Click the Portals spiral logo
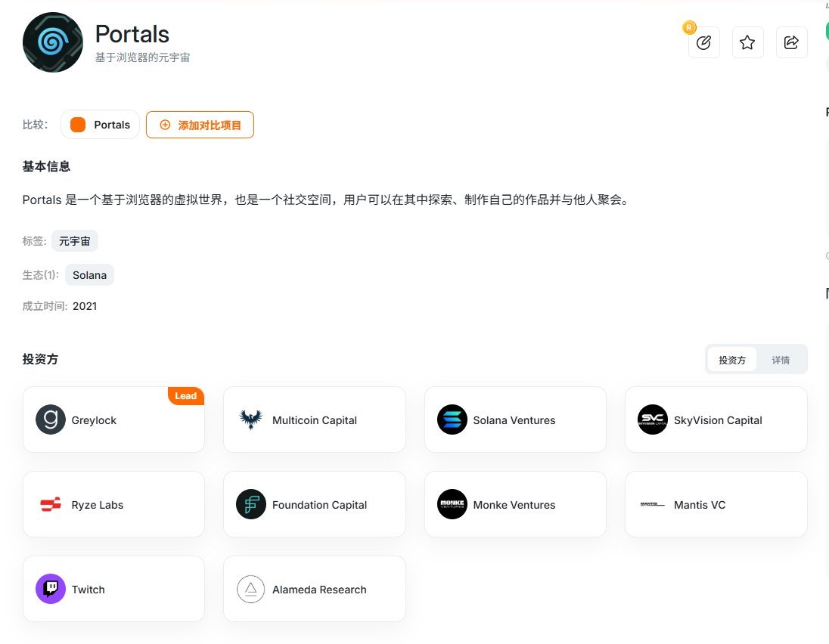This screenshot has width=829, height=644. 53,42
